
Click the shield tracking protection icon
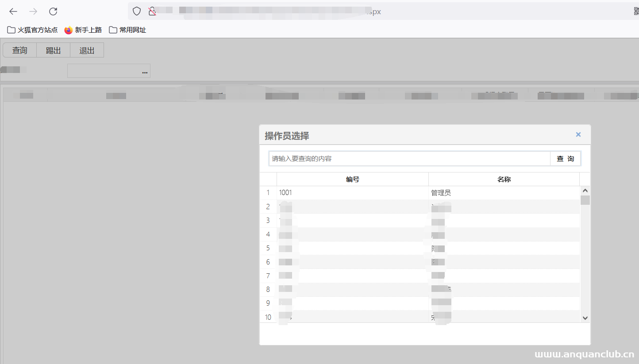tap(137, 11)
